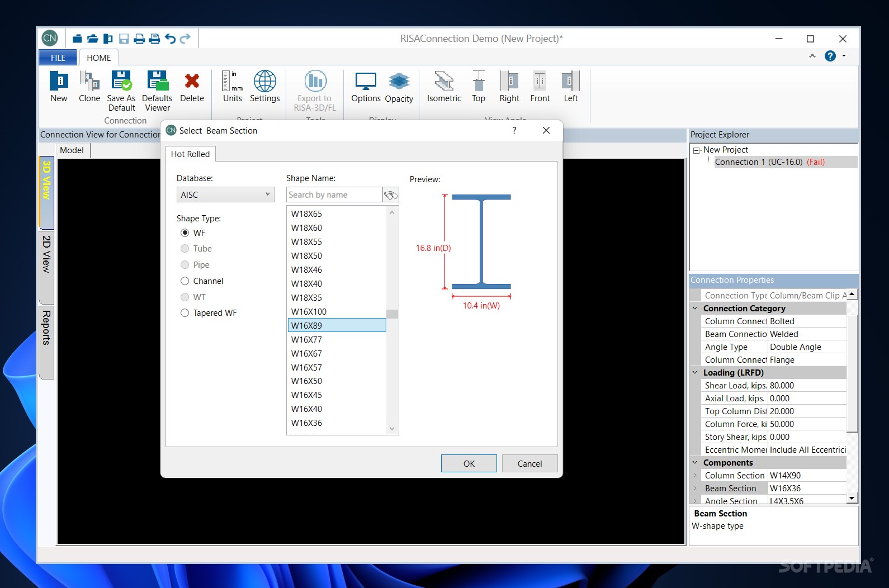Viewport: 889px width, 588px height.
Task: Click new project briefcase quick-access icon
Action: tap(77, 39)
